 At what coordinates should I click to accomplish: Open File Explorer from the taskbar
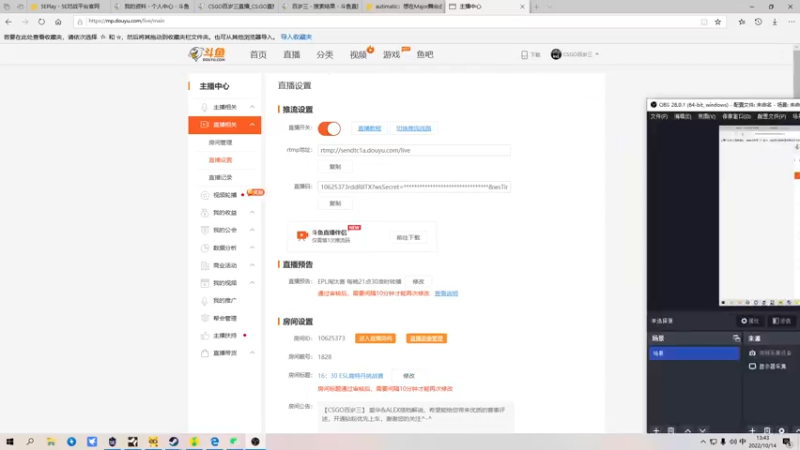[x=51, y=441]
